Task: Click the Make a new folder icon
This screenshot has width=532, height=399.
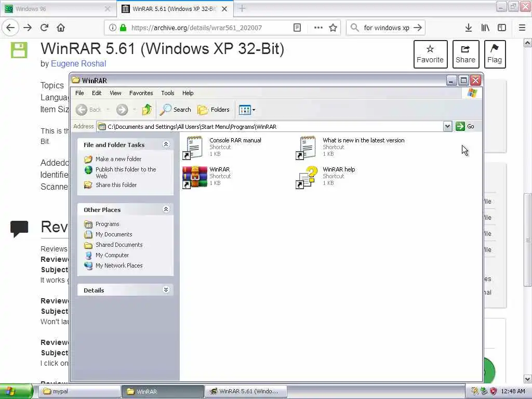Action: 88,159
